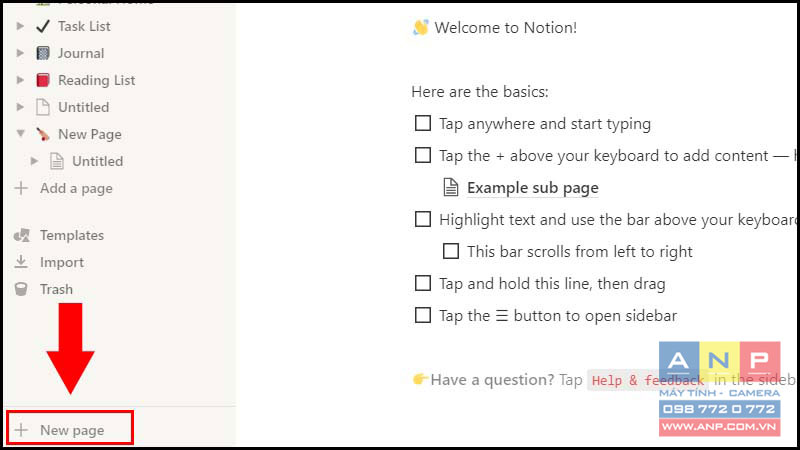Click the Trash bin icon
This screenshot has width=800, height=450.
tap(21, 289)
